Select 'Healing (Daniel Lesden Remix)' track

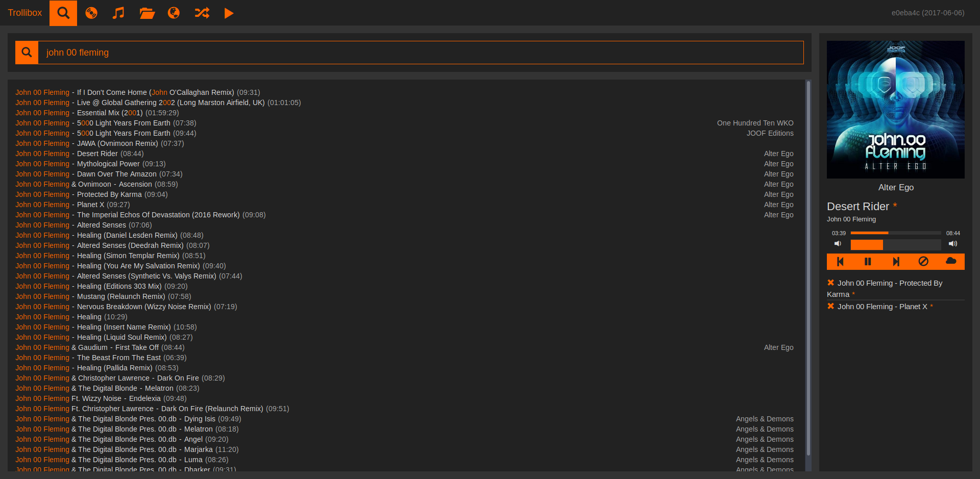point(127,235)
